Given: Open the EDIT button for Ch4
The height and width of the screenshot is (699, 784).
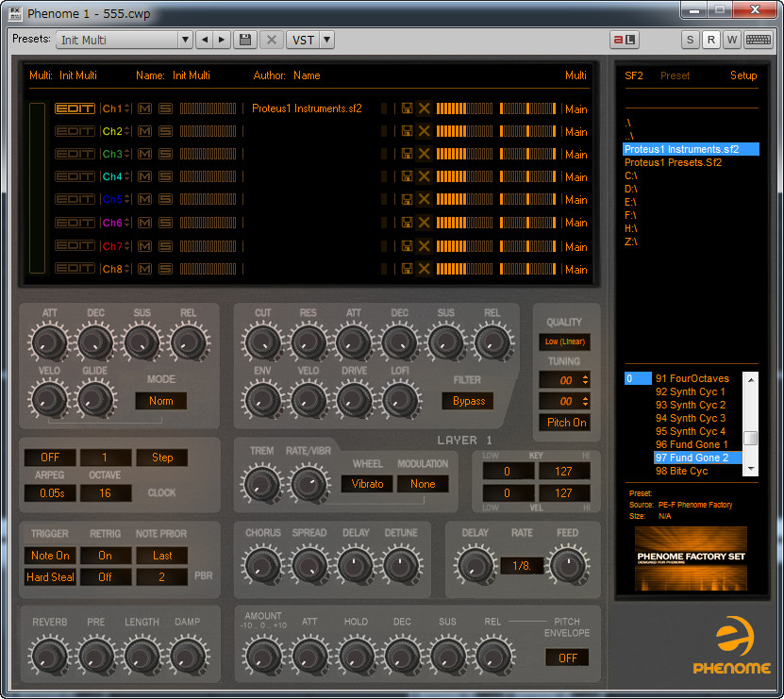Looking at the screenshot, I should coord(75,176).
